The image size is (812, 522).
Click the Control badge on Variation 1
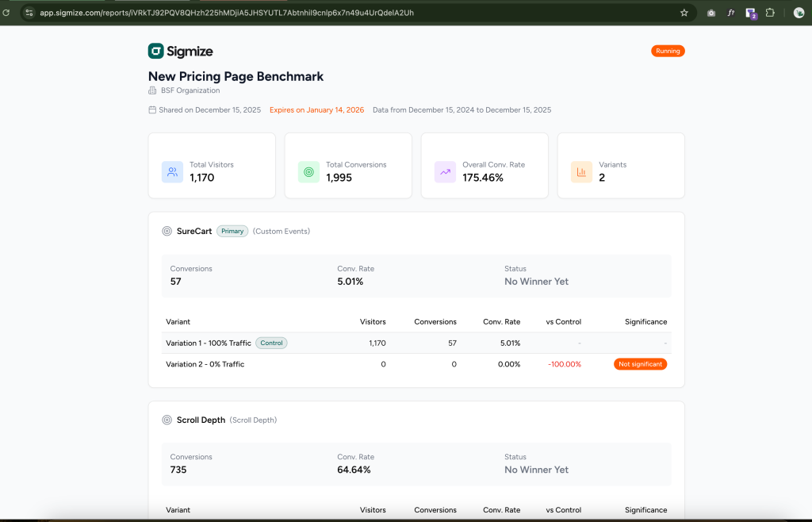tap(271, 343)
